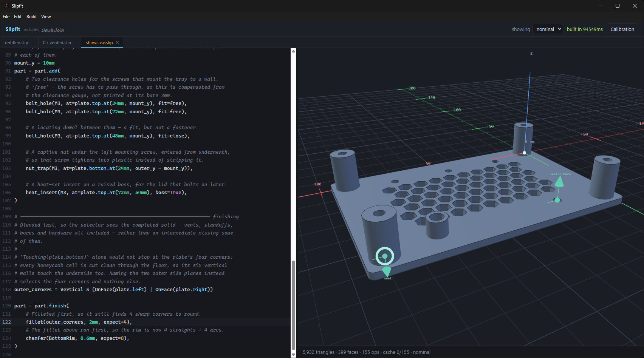Click the fit=close bolt_hole line
Screen dimensions: 644x358
[108, 136]
